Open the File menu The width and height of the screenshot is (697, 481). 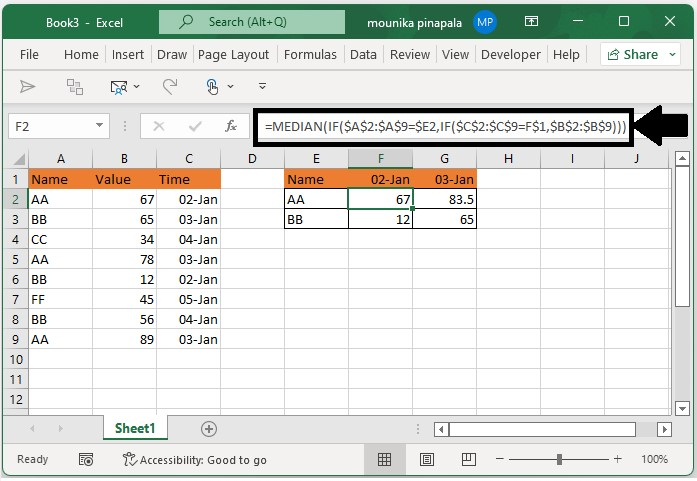[29, 55]
